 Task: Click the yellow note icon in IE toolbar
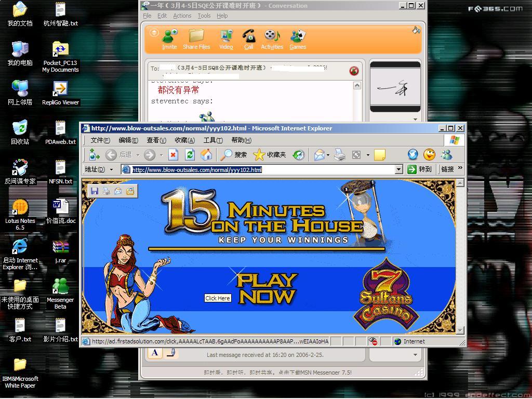point(379,155)
